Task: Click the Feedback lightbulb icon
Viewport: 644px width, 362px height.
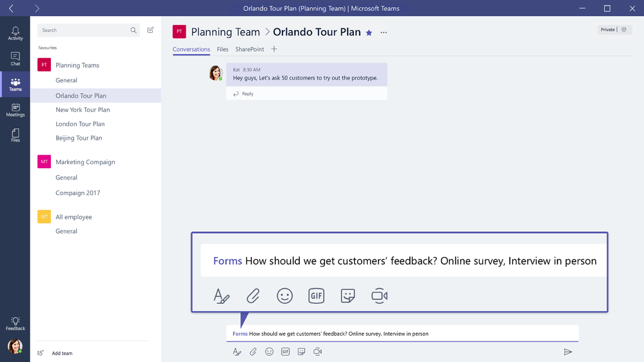Action: click(x=15, y=323)
